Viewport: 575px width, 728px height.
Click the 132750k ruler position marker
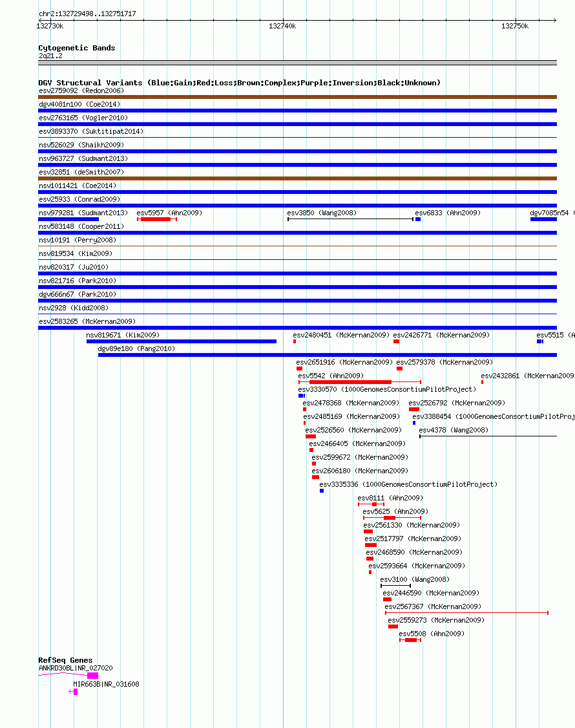tap(515, 26)
